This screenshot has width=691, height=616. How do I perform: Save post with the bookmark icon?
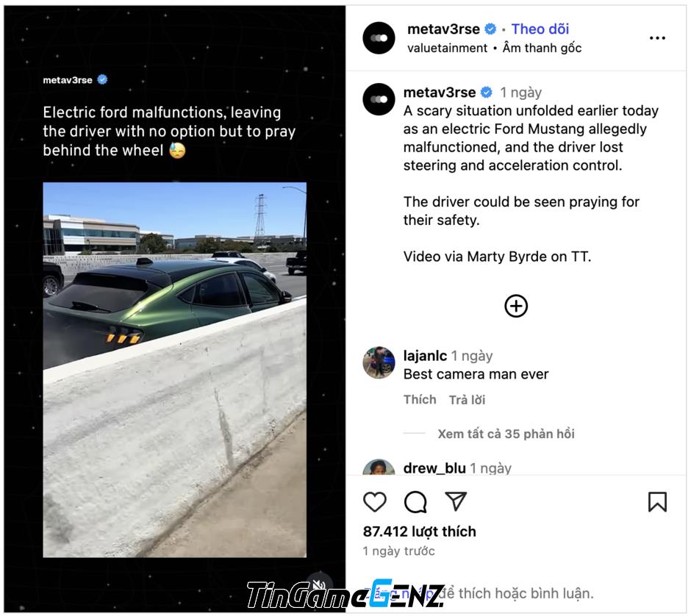[657, 501]
